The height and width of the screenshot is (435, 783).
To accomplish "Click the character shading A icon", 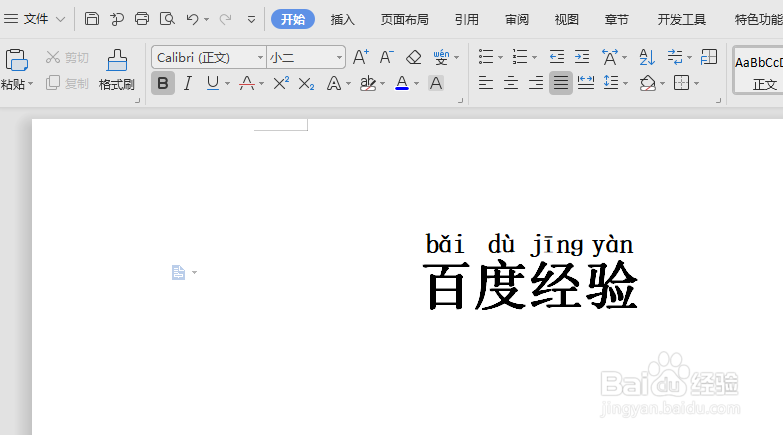I will [x=436, y=83].
